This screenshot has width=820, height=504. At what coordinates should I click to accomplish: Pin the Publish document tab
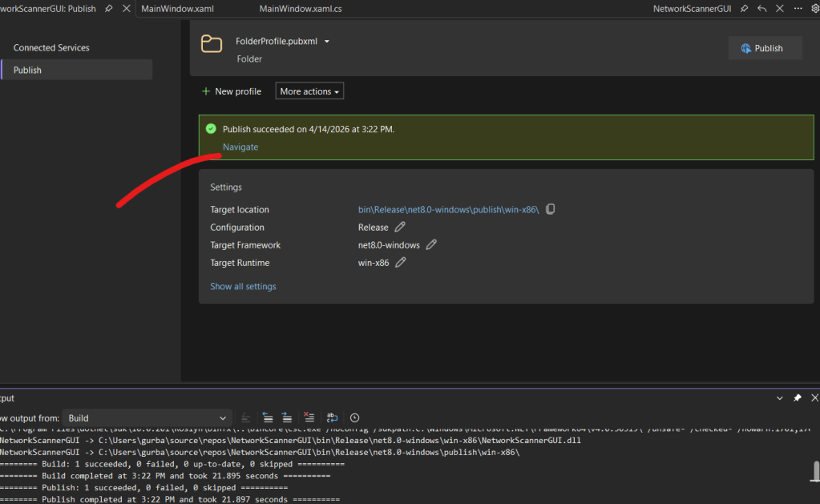(109, 9)
